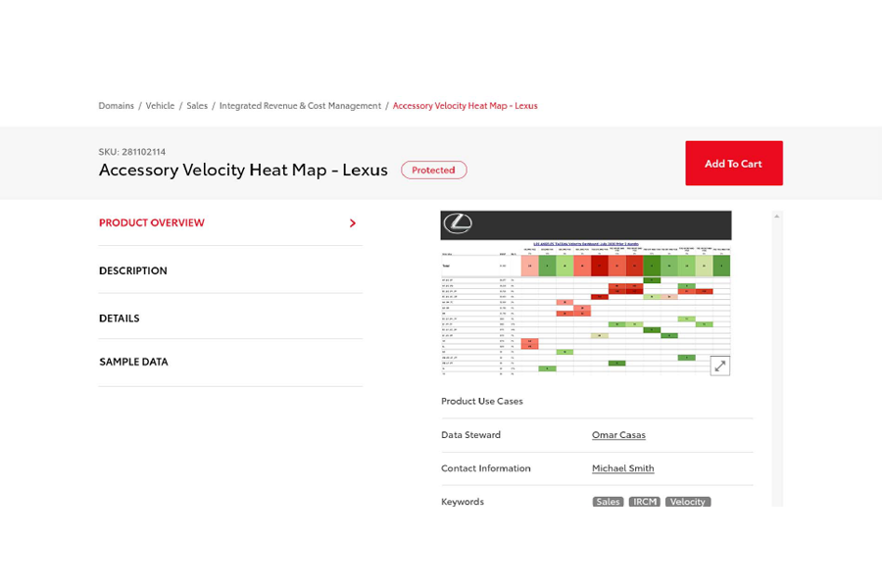Viewport: 882px width, 588px height.
Task: Open Omar Casas data steward link
Action: 618,435
